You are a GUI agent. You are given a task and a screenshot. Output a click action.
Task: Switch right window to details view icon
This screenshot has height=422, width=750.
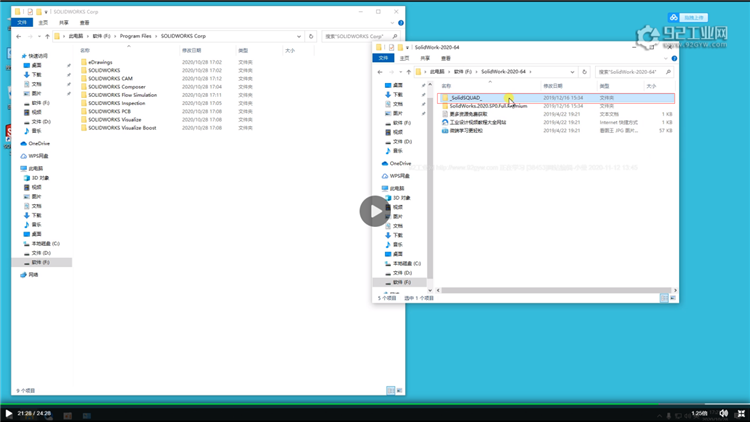coord(664,298)
